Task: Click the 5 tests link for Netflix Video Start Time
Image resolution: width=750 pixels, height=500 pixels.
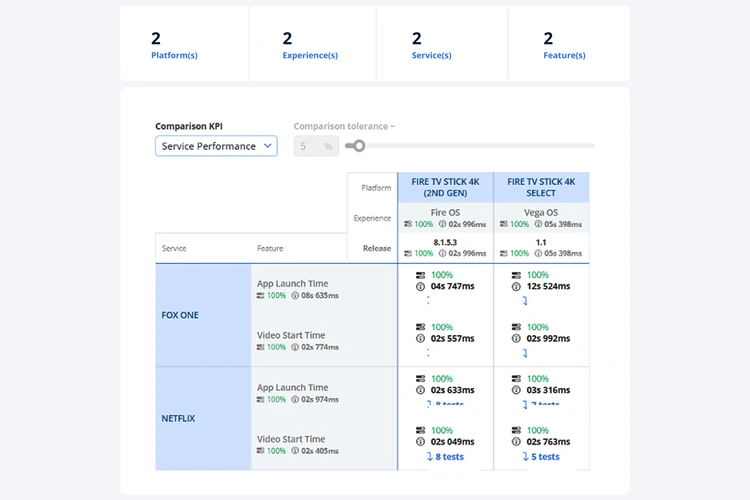Action: coord(541,457)
